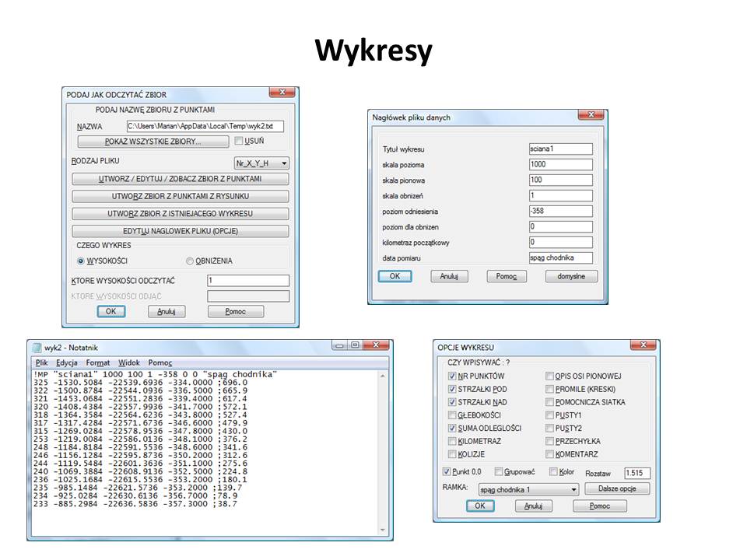Click Pomoc in OPCJE WYKRESU dialog
This screenshot has height=560, width=747.
coord(599,506)
